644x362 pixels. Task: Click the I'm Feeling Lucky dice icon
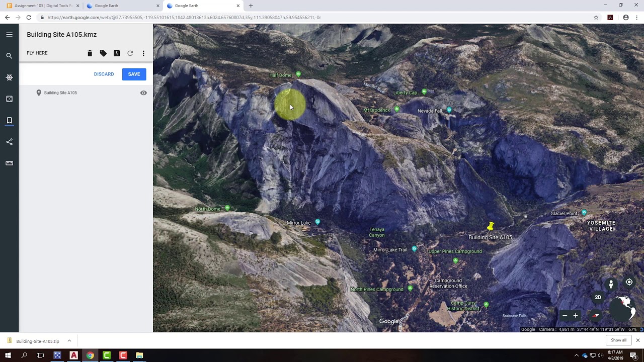[9, 99]
